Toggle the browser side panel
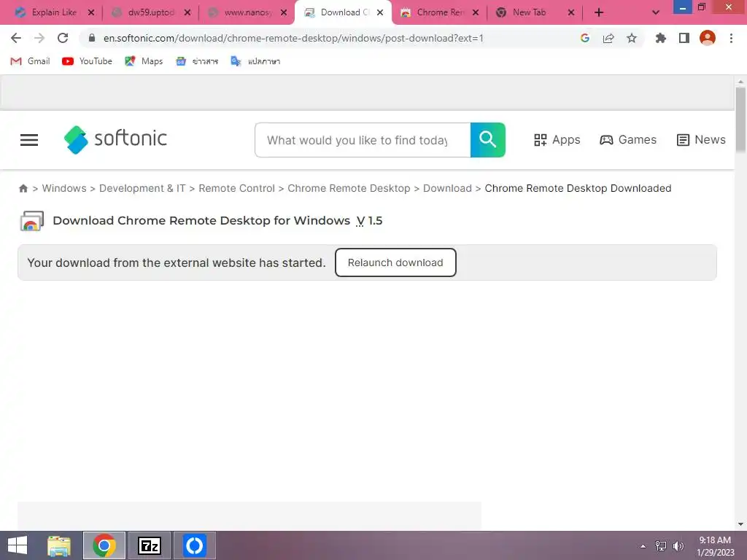 point(684,38)
